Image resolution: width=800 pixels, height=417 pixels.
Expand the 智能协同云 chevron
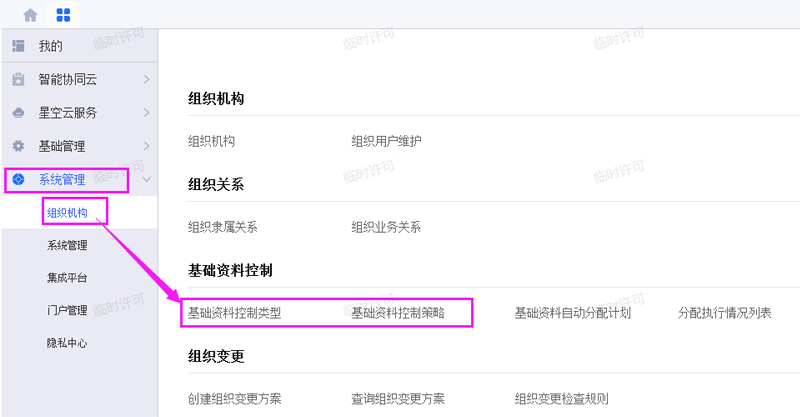[x=146, y=79]
